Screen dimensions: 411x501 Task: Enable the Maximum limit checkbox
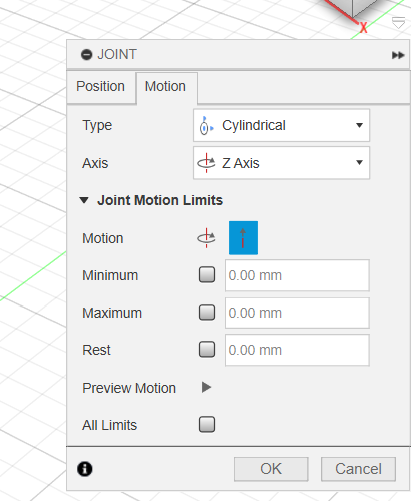207,313
